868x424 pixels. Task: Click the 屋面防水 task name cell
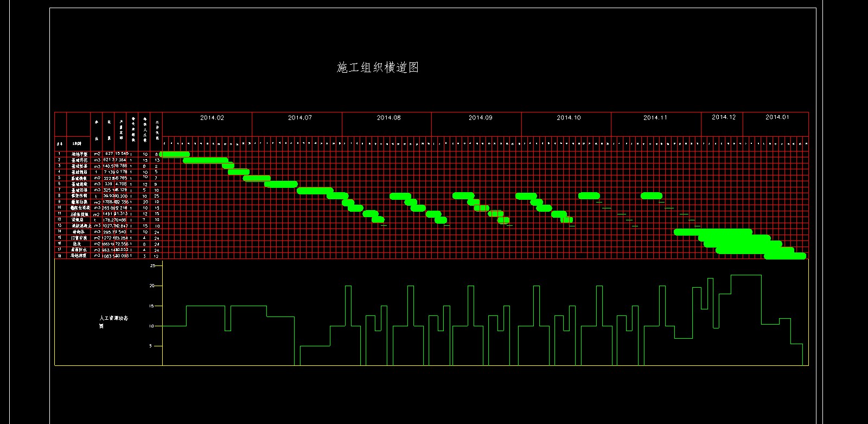tap(79, 250)
